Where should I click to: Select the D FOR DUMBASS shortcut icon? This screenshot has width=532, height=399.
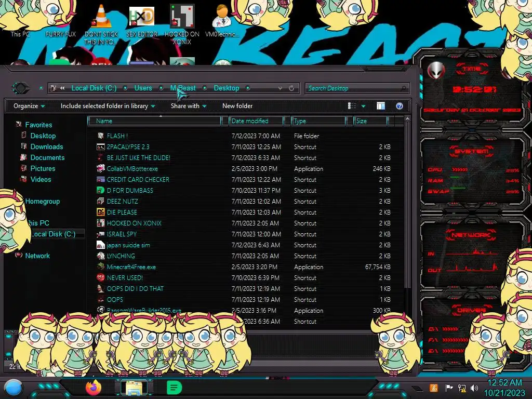click(x=100, y=190)
